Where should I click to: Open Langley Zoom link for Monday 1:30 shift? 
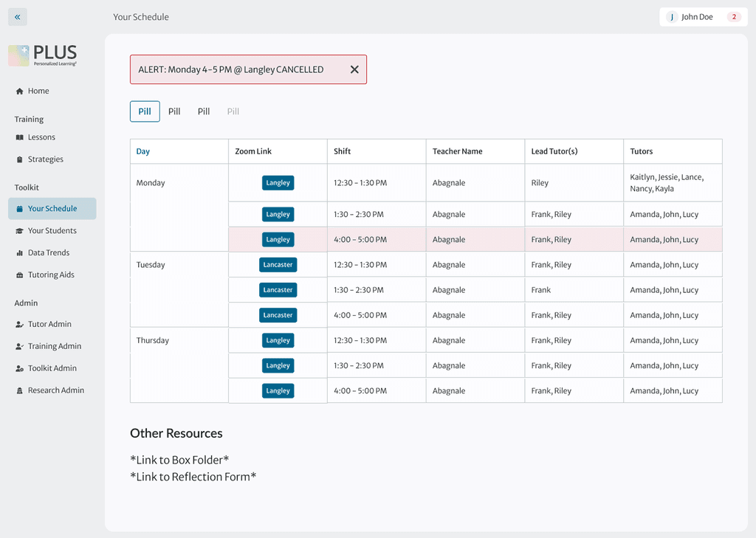pos(278,215)
